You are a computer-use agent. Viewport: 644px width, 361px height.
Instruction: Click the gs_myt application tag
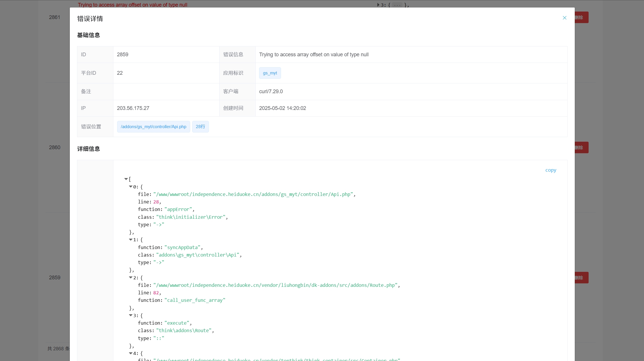[x=270, y=73]
